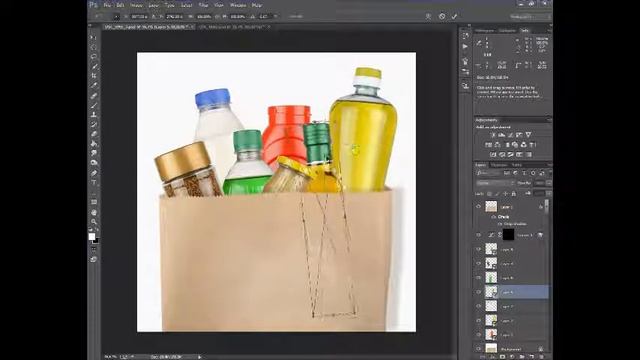This screenshot has height=360, width=640.
Task: Switch to the second document tab
Action: [x=233, y=27]
